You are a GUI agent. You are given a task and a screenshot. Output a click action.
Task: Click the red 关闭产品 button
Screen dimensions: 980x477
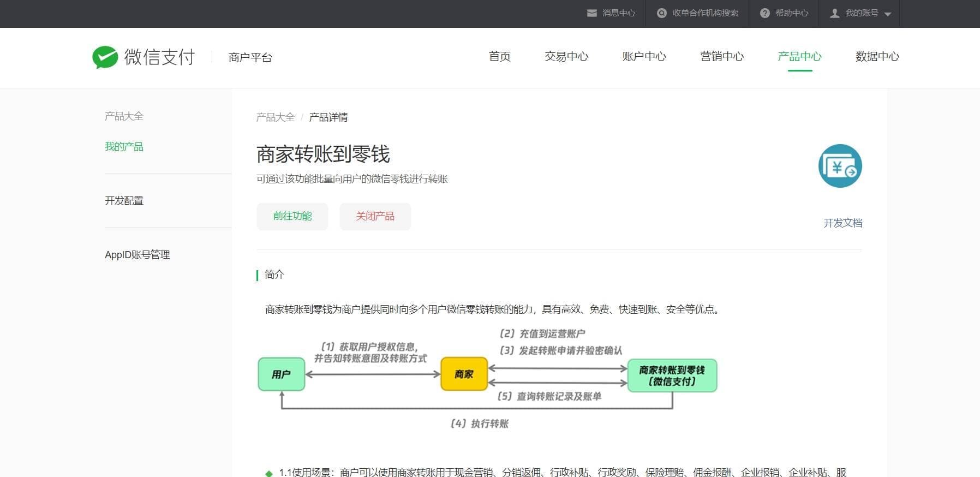[375, 217]
